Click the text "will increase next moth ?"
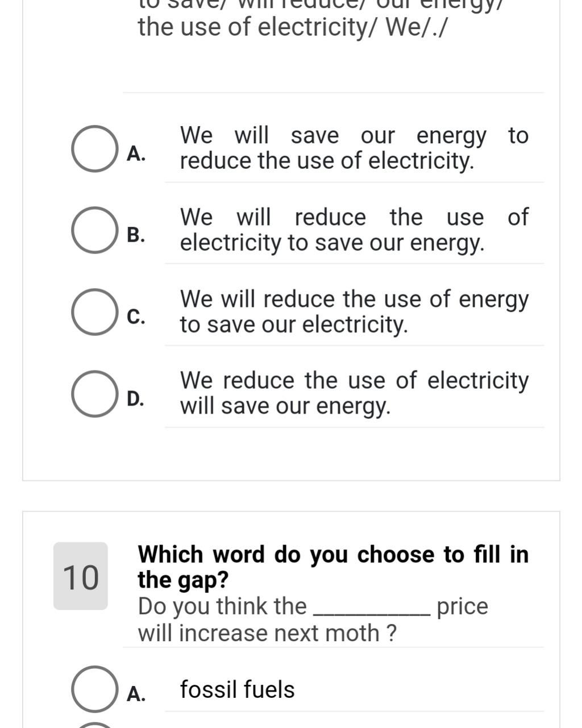 point(267,633)
